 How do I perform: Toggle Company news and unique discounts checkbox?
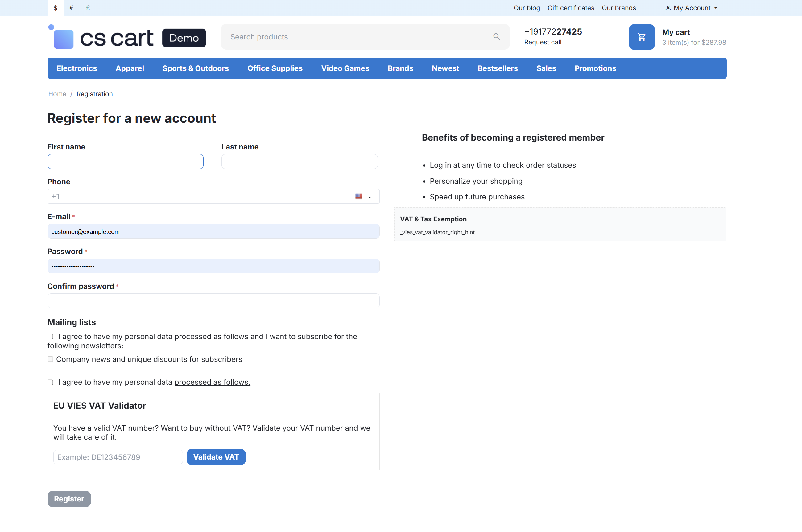click(50, 359)
